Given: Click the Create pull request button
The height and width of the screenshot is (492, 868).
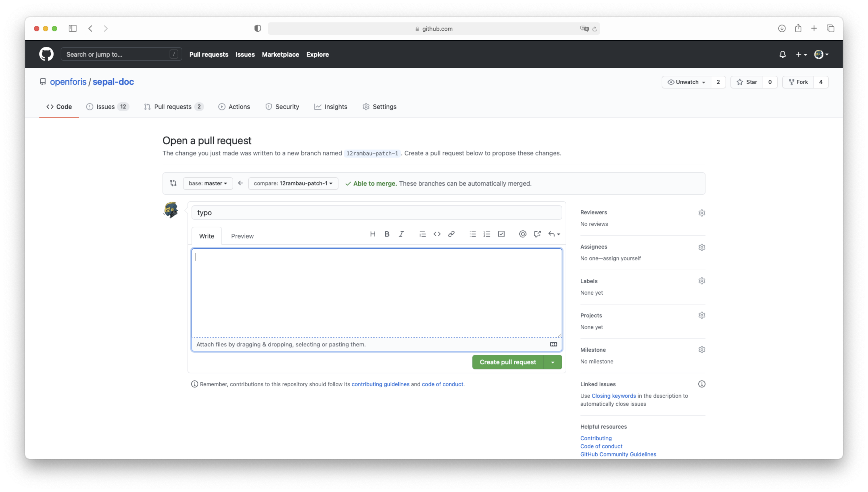Looking at the screenshot, I should point(507,362).
